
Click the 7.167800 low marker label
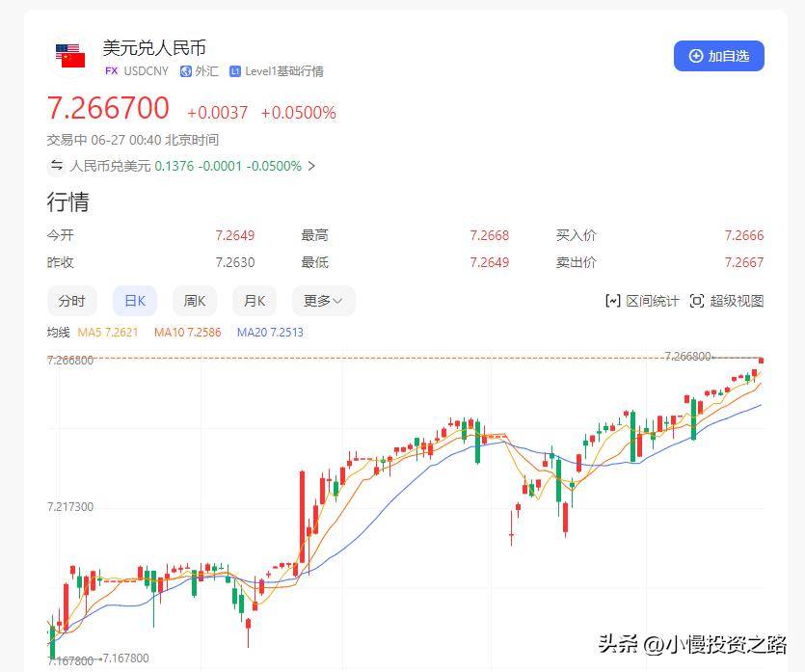(x=125, y=659)
